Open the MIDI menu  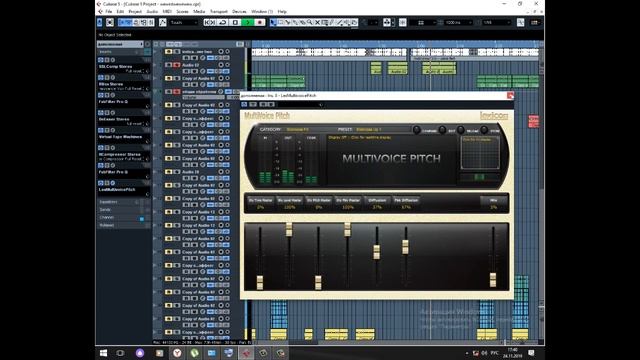167,11
